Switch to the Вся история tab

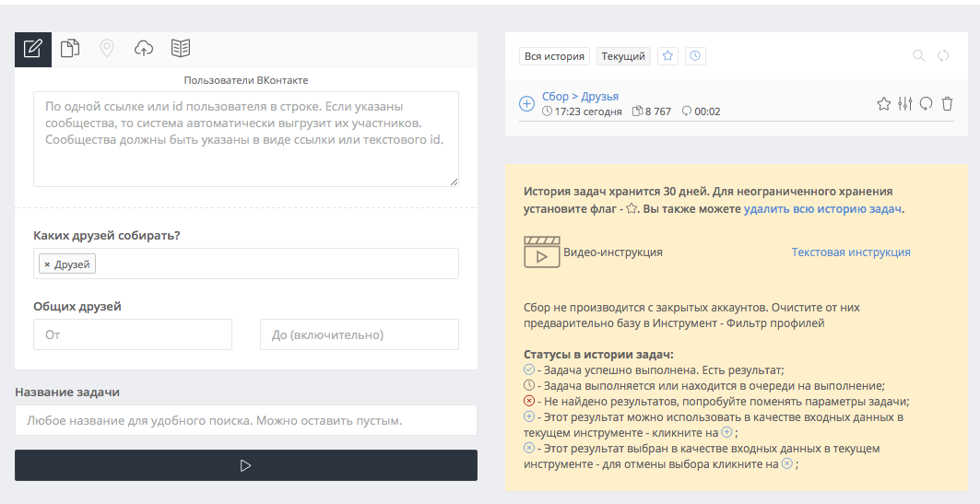click(554, 56)
